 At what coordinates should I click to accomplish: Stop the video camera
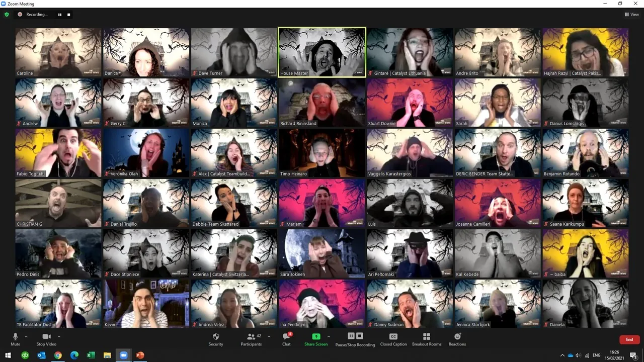pos(46,339)
